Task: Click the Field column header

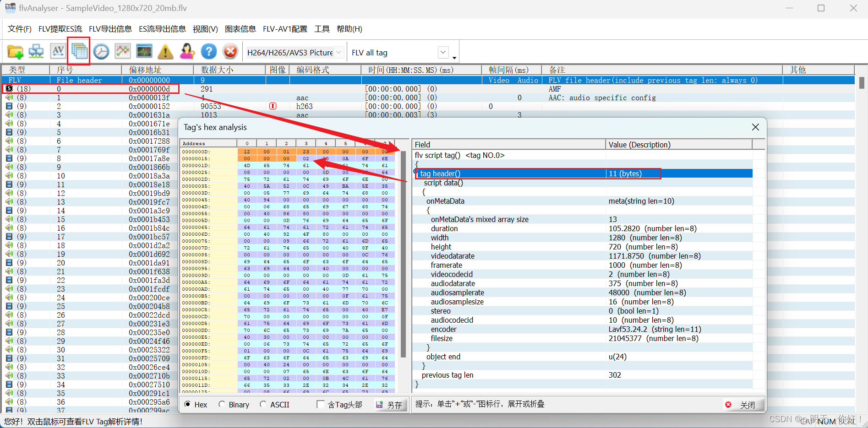Action: pyautogui.click(x=509, y=145)
